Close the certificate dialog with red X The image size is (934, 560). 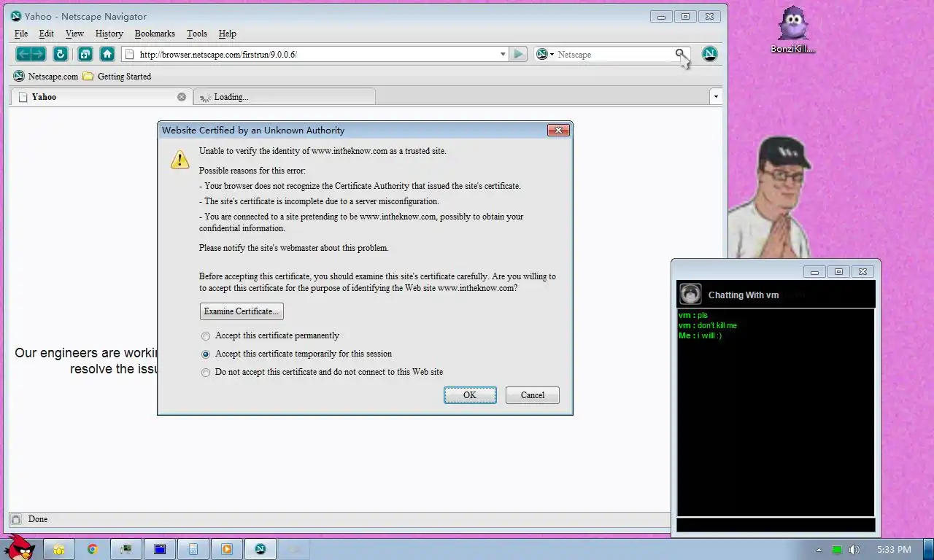point(558,130)
